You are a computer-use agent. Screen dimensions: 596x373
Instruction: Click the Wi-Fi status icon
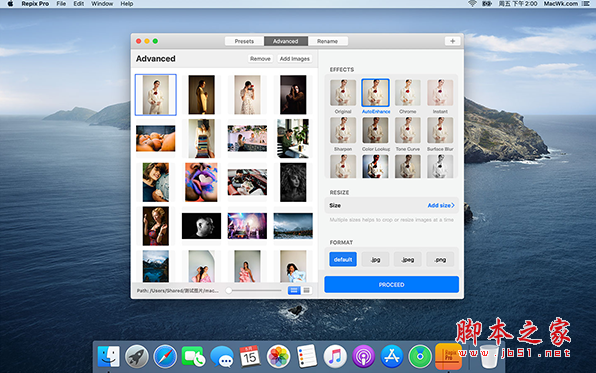pos(472,4)
